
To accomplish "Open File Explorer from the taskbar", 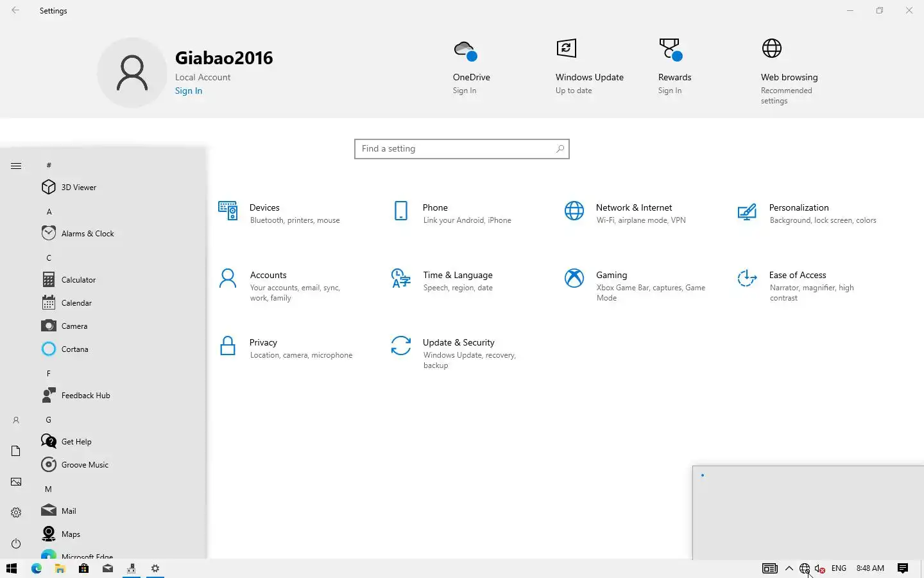I will [60, 568].
